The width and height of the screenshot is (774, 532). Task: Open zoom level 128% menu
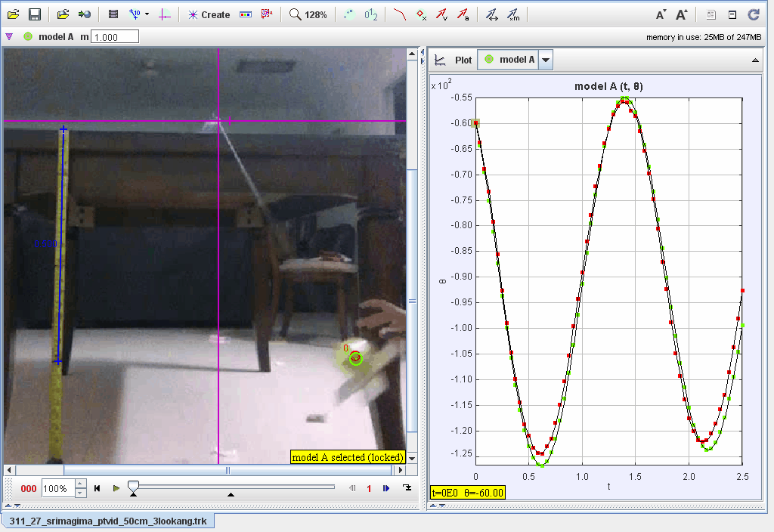[308, 15]
